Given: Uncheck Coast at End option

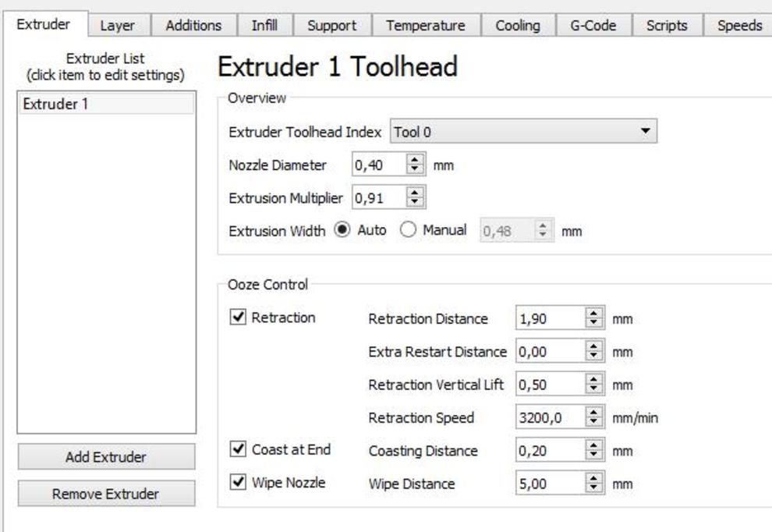Looking at the screenshot, I should click(239, 449).
